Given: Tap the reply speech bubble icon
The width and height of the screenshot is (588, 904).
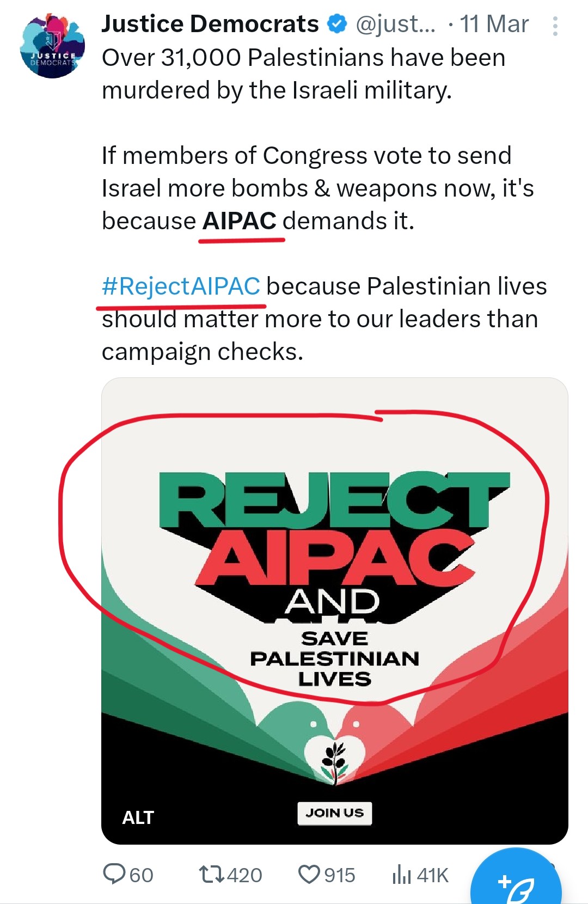Looking at the screenshot, I should click(114, 874).
